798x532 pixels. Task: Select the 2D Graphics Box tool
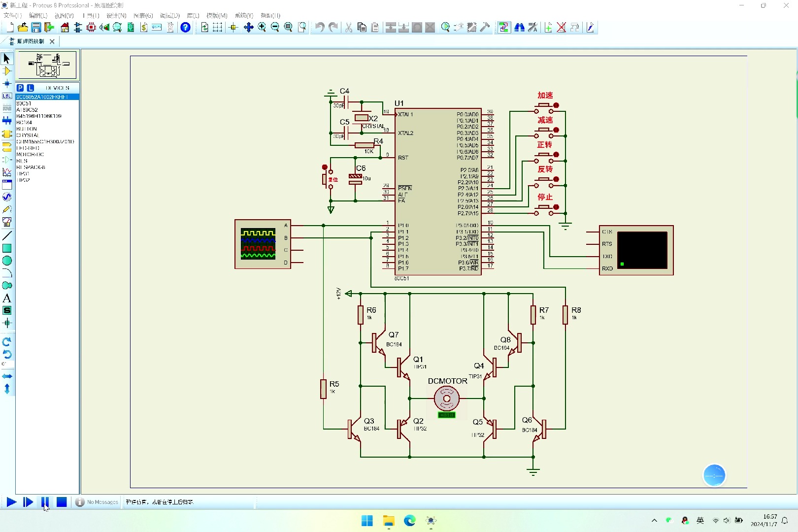pyautogui.click(x=7, y=248)
